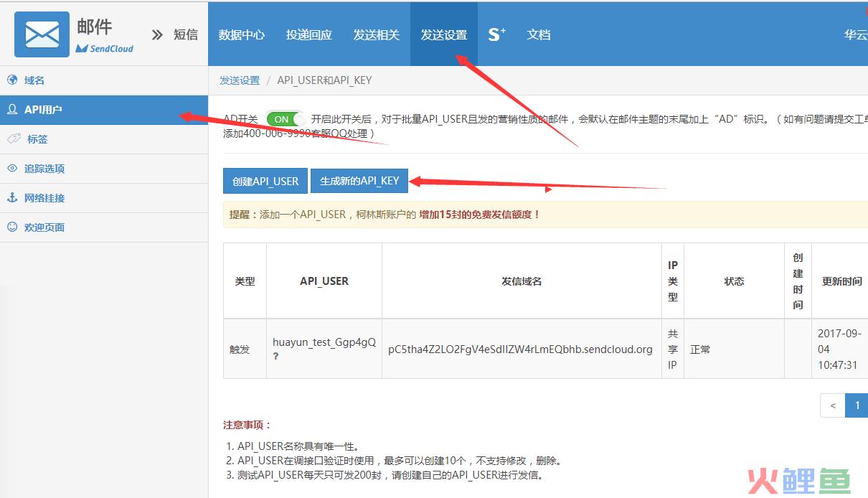Click the sendcloud.org sending domain cell

click(522, 349)
